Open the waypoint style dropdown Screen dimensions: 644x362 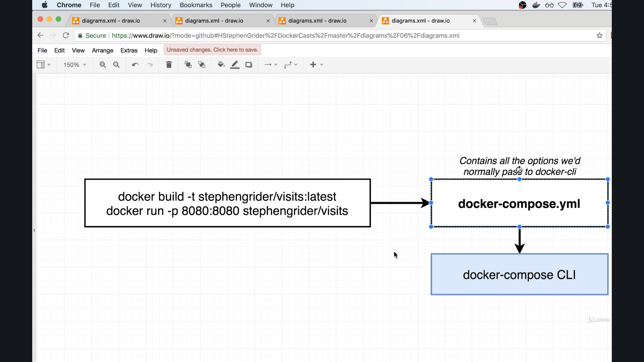coord(291,65)
